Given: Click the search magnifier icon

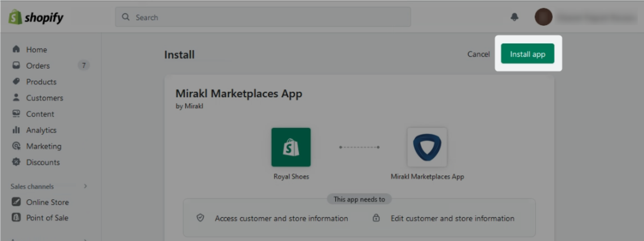Looking at the screenshot, I should (x=126, y=17).
